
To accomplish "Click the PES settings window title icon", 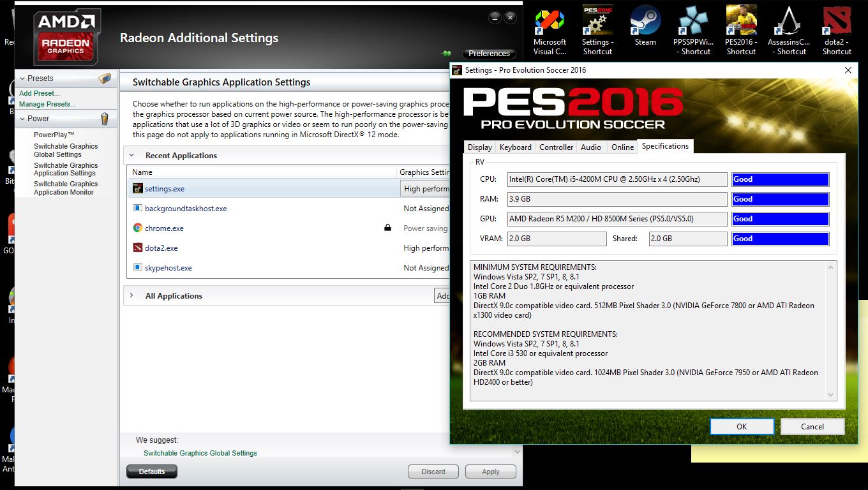I will pos(457,70).
